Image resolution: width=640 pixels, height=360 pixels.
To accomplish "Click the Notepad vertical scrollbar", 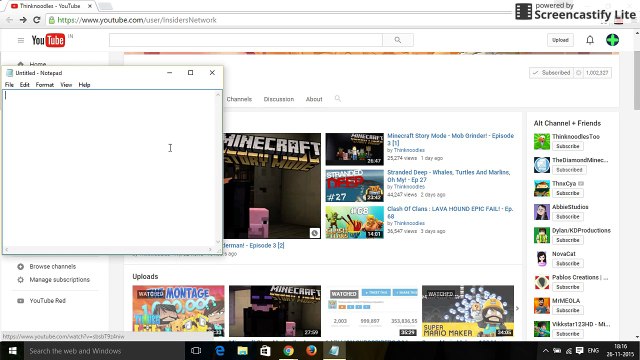I will 218,168.
